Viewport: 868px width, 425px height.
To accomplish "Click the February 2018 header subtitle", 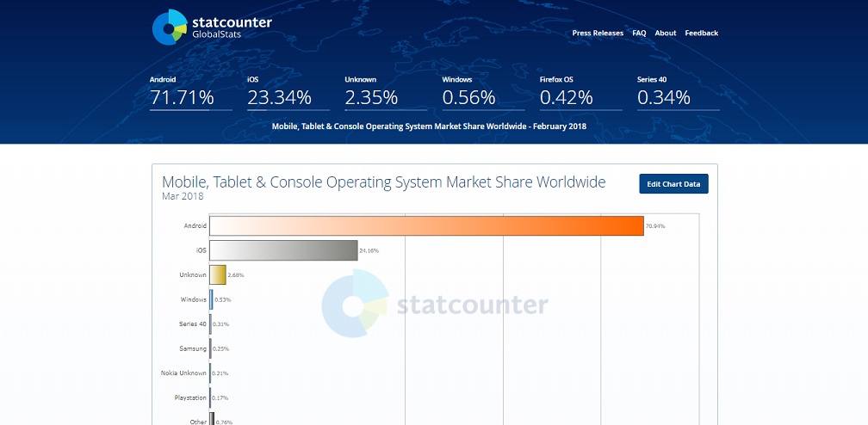I will [x=429, y=126].
